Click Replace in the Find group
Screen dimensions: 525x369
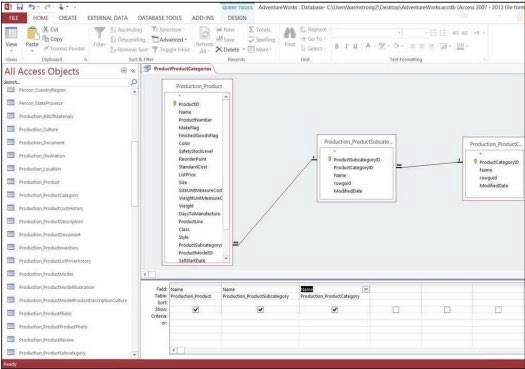[313, 29]
